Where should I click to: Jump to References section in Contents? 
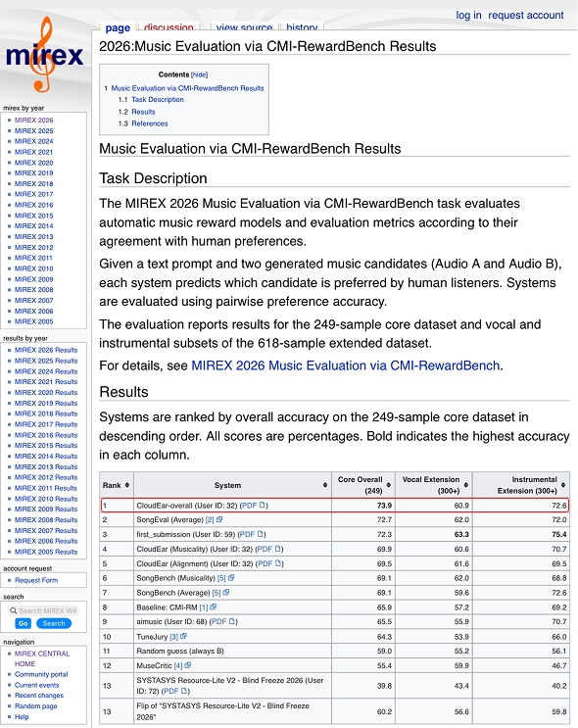click(150, 123)
